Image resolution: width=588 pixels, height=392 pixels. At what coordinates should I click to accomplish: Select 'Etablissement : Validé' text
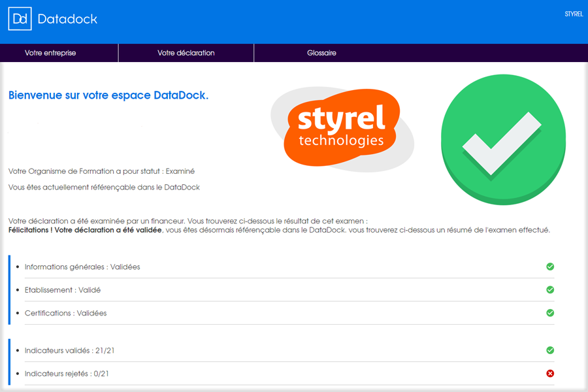pos(63,290)
